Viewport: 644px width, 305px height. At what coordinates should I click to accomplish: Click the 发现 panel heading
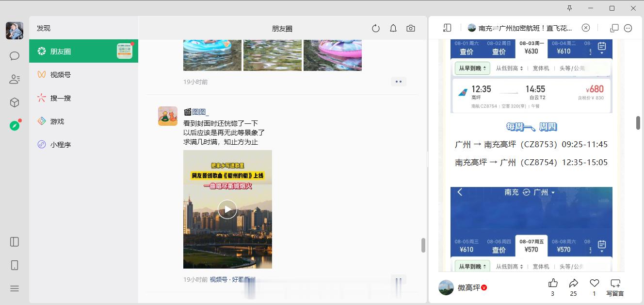pyautogui.click(x=44, y=28)
